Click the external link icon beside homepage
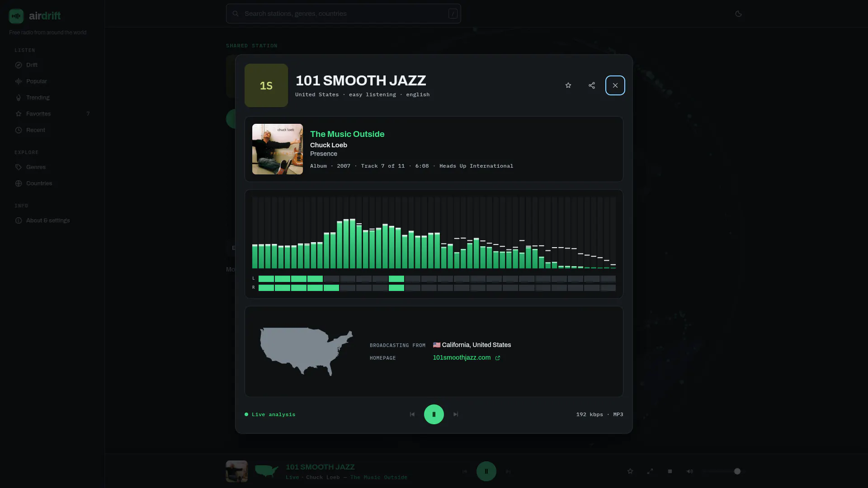The image size is (868, 488). [498, 358]
